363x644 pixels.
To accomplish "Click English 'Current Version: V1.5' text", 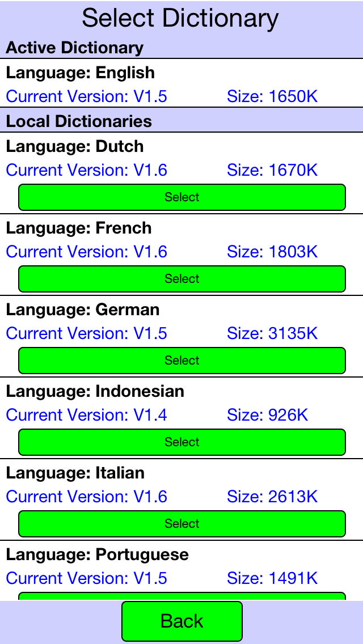I will (86, 96).
